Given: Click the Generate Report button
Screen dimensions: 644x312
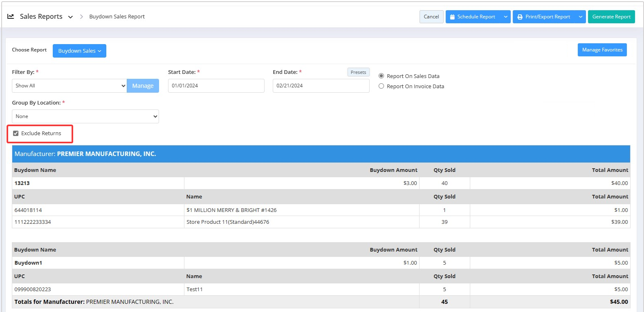Looking at the screenshot, I should pos(611,17).
